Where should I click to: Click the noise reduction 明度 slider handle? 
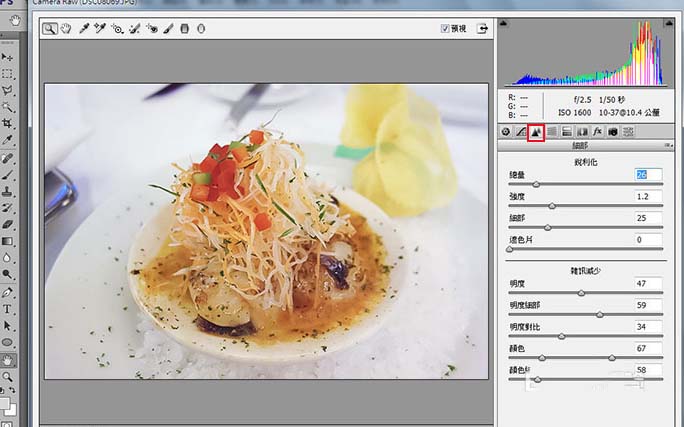point(581,293)
